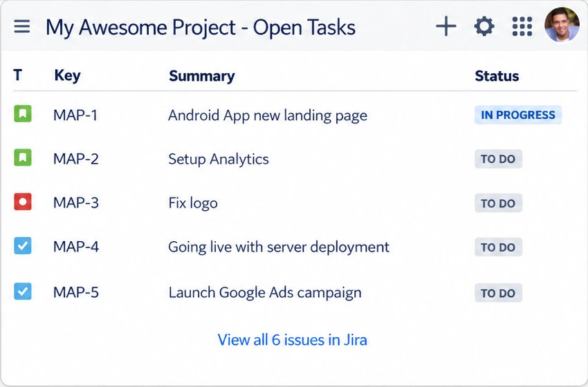This screenshot has height=387, width=588.
Task: Click the T column header
Action: click(x=17, y=75)
